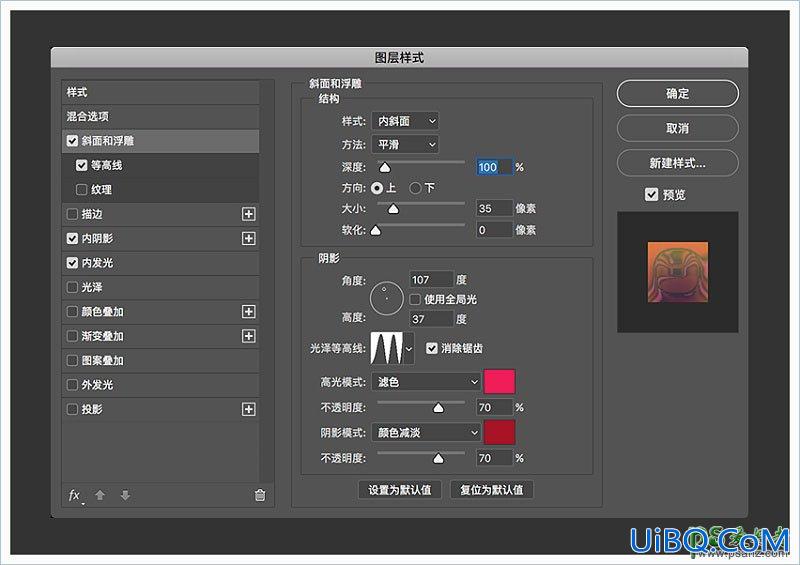Click the 确定 button
The image size is (800, 565).
tap(678, 93)
